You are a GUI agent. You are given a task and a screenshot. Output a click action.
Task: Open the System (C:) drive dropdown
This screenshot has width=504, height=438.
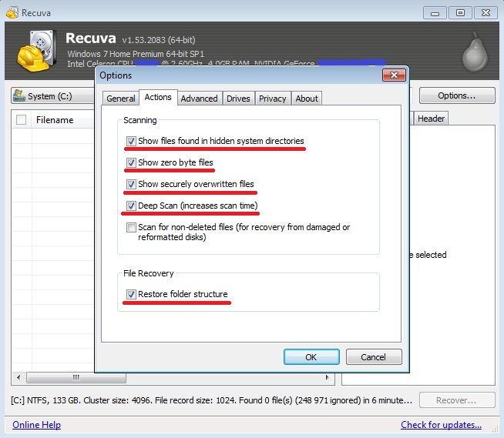point(53,95)
